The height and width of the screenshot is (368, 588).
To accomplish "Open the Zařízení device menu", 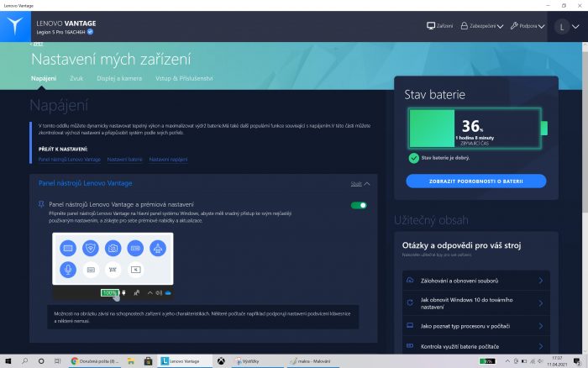I will 441,26.
